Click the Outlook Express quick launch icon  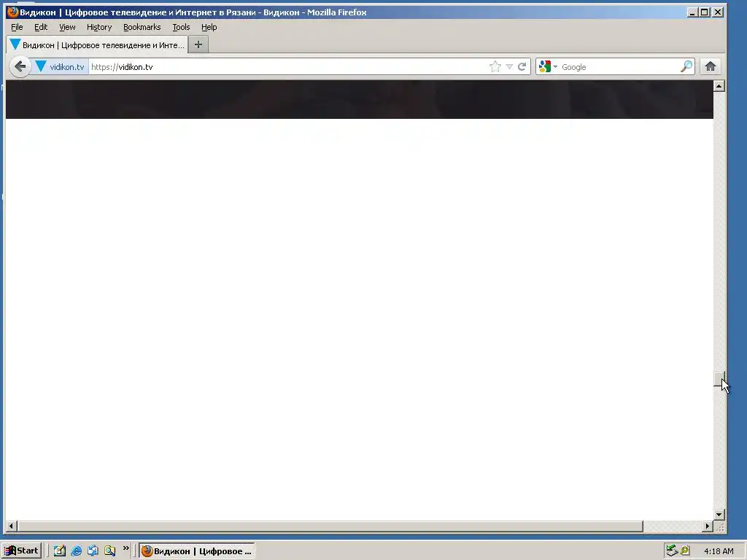click(93, 551)
